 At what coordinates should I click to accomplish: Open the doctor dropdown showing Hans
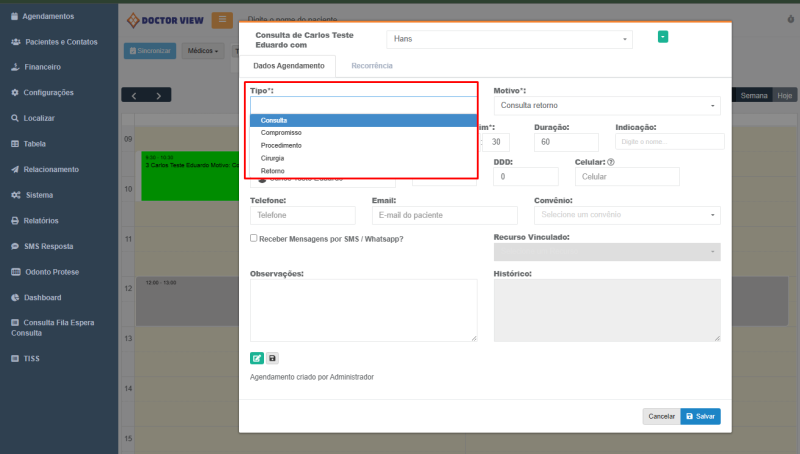tap(509, 39)
